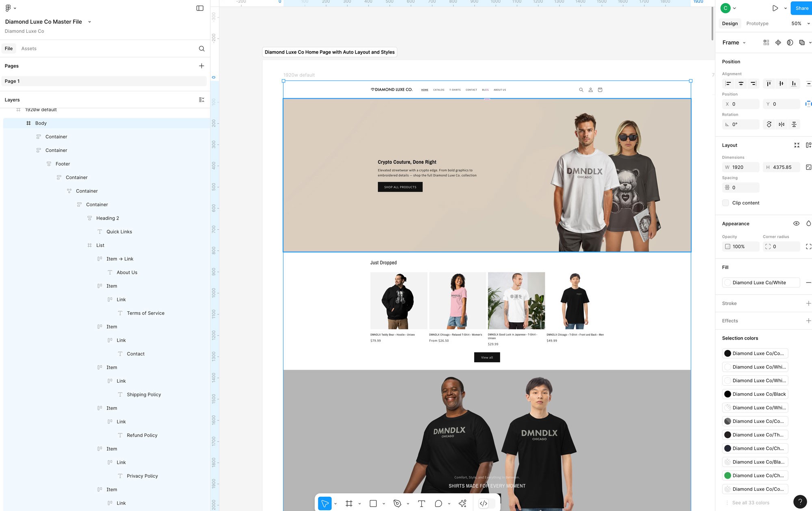Collapse all layers icon in Layers header
The height and width of the screenshot is (511, 812).
point(202,100)
